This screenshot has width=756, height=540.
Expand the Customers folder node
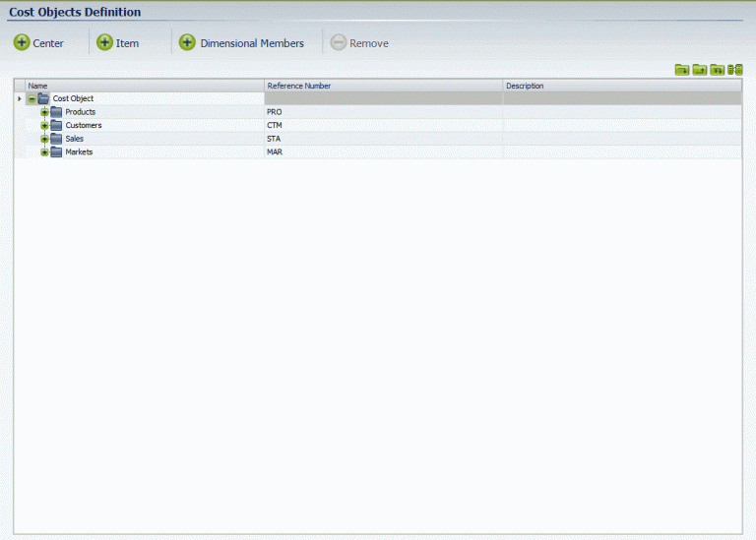44,126
